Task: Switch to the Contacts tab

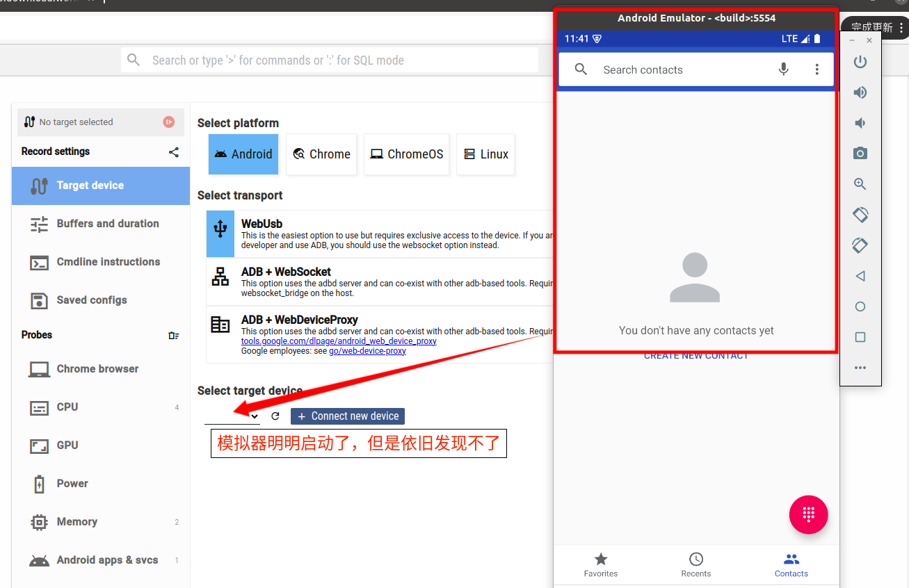Action: 791,564
